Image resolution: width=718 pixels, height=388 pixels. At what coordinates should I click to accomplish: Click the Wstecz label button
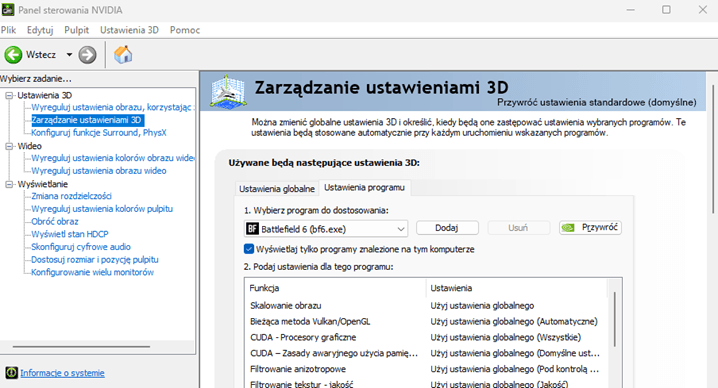click(x=41, y=55)
